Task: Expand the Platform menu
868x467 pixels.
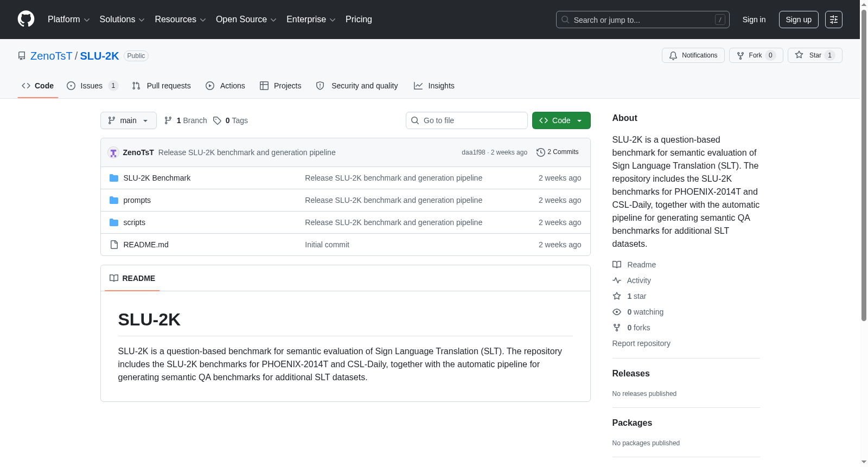Action: [69, 20]
